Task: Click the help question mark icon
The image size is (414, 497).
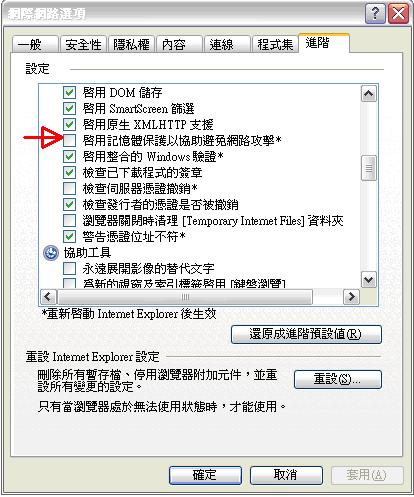Action: (x=375, y=13)
